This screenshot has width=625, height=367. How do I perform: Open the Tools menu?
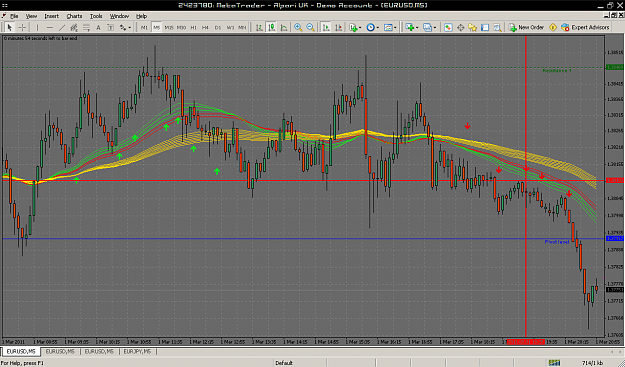96,16
